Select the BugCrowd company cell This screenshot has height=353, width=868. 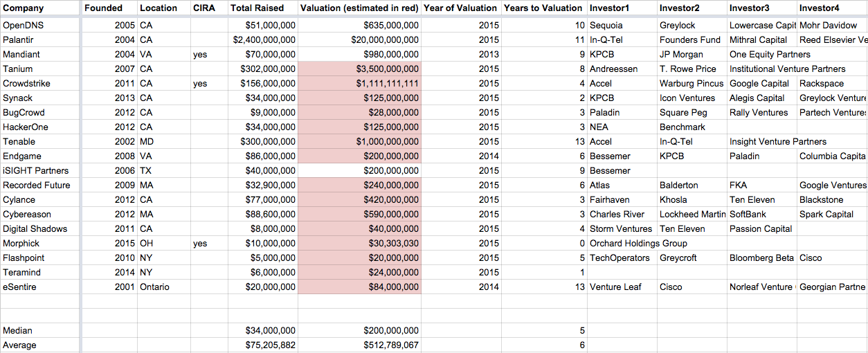click(x=41, y=112)
